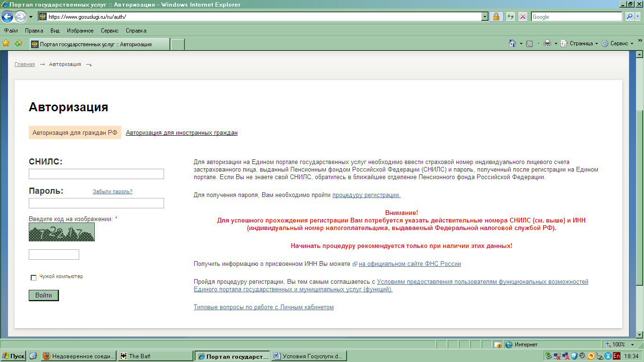Open Favorites Center star icon
Viewport: 644px width, 362px height.
pyautogui.click(x=6, y=43)
